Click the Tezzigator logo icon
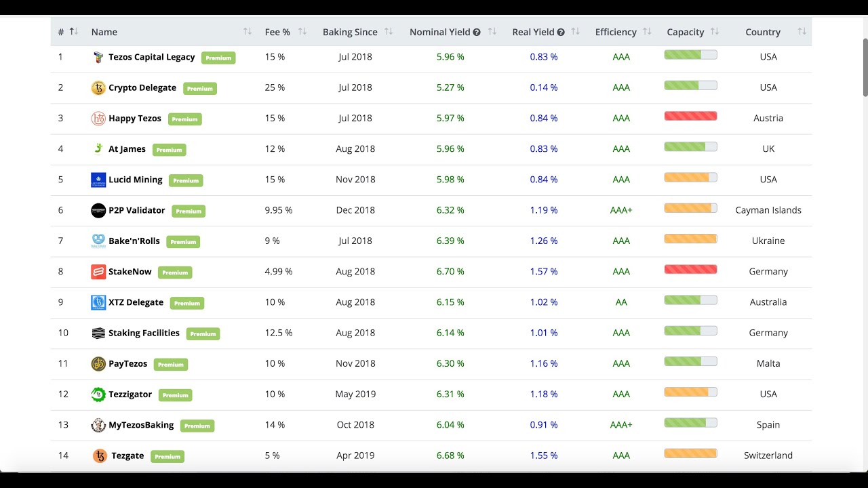Screen dimensions: 868x488 point(98,394)
